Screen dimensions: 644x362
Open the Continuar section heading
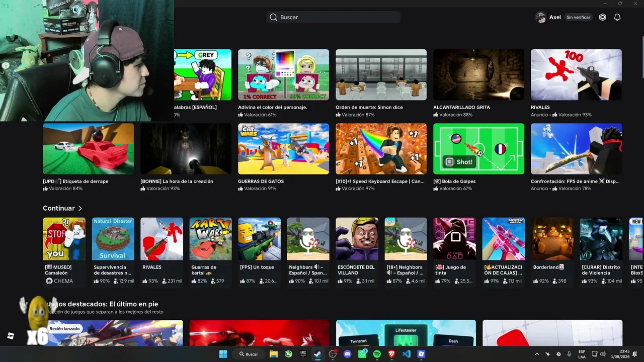[59, 208]
